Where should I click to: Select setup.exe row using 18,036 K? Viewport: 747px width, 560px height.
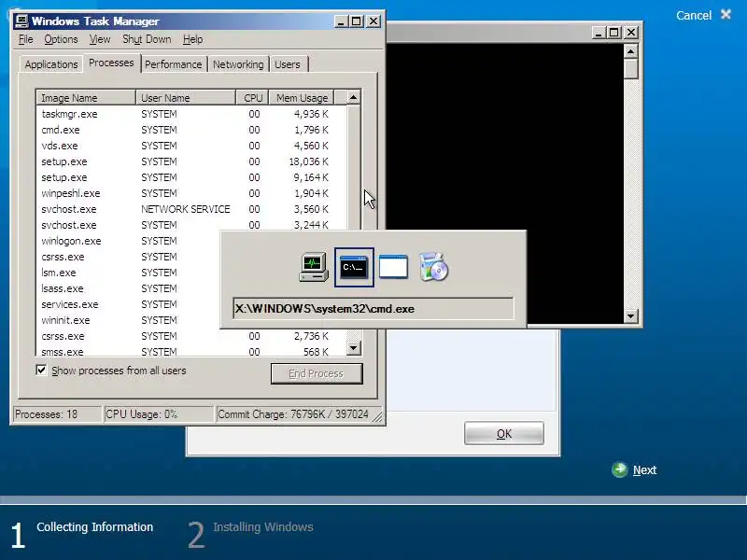tap(191, 161)
